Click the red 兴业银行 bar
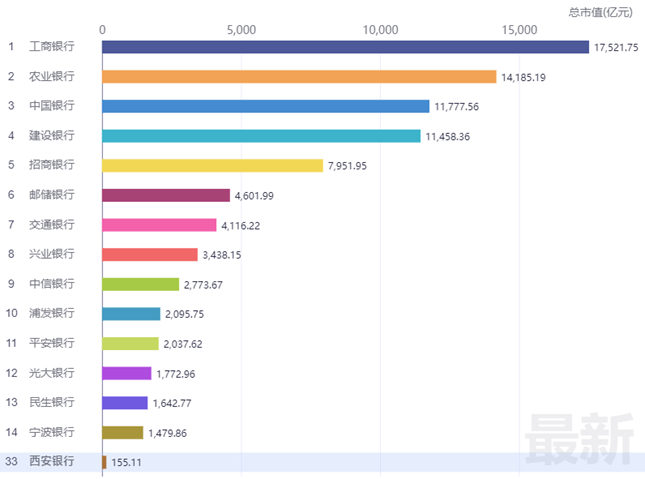 (x=150, y=255)
